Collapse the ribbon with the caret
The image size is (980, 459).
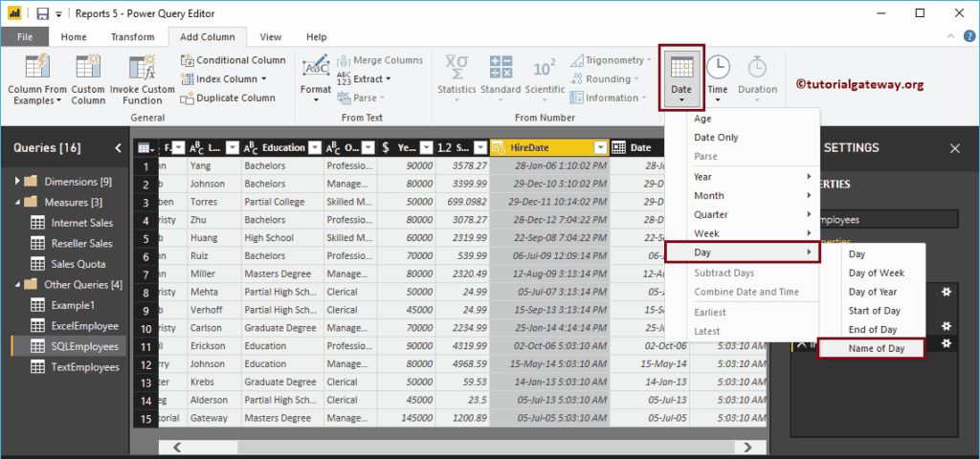950,36
